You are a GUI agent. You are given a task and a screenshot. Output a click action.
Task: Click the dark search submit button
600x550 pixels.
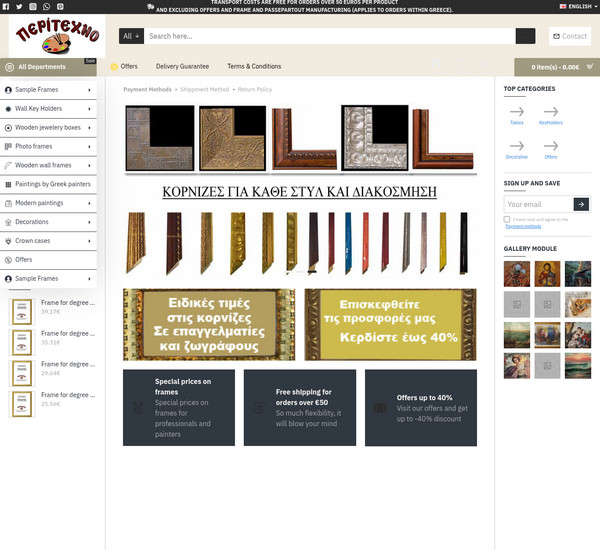click(525, 36)
